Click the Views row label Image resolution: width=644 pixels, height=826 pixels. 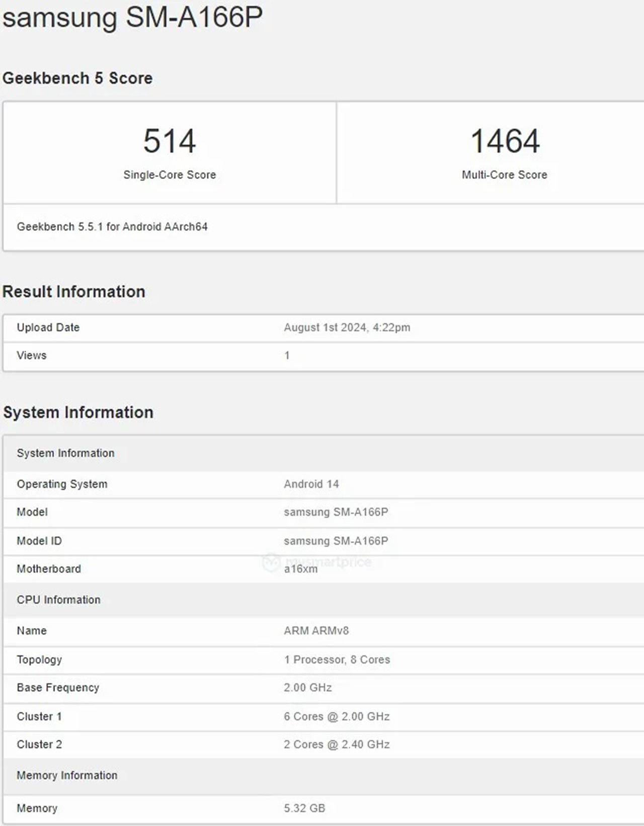(x=32, y=355)
